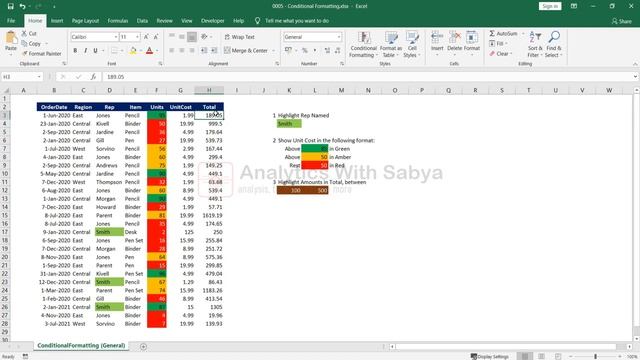Viewport: 640px width, 360px height.
Task: Open the Font dialog launcher
Action: pyautogui.click(x=160, y=64)
